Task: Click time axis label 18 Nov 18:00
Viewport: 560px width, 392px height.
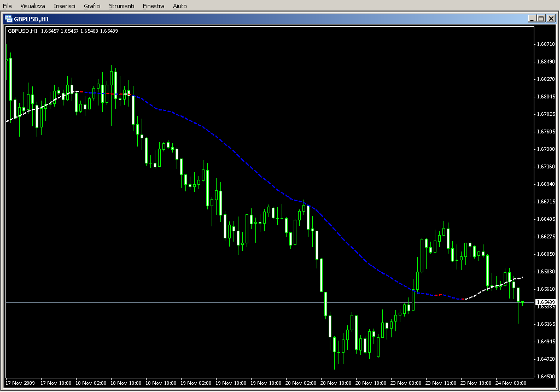Action: coord(161,383)
